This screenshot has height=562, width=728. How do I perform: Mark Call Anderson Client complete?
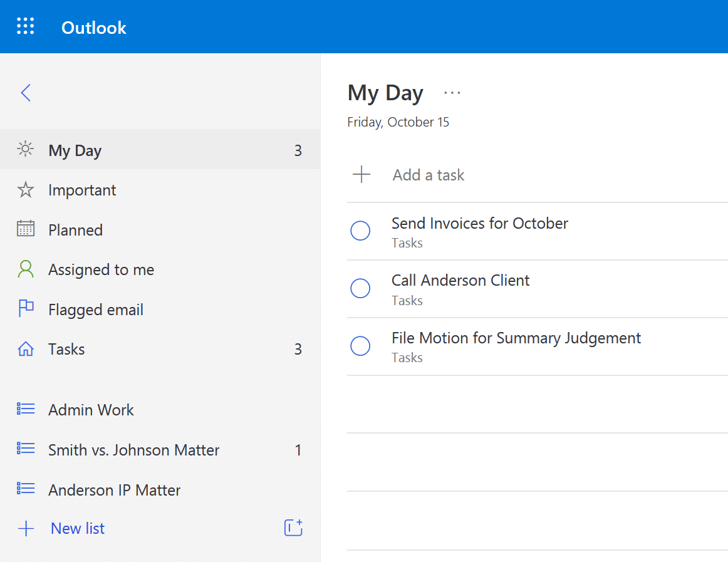click(x=360, y=288)
